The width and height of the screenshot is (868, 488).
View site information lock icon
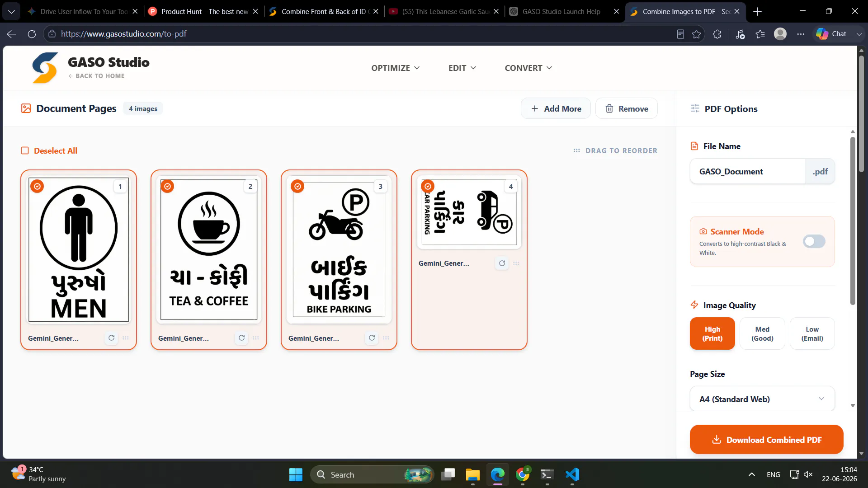[x=52, y=34]
